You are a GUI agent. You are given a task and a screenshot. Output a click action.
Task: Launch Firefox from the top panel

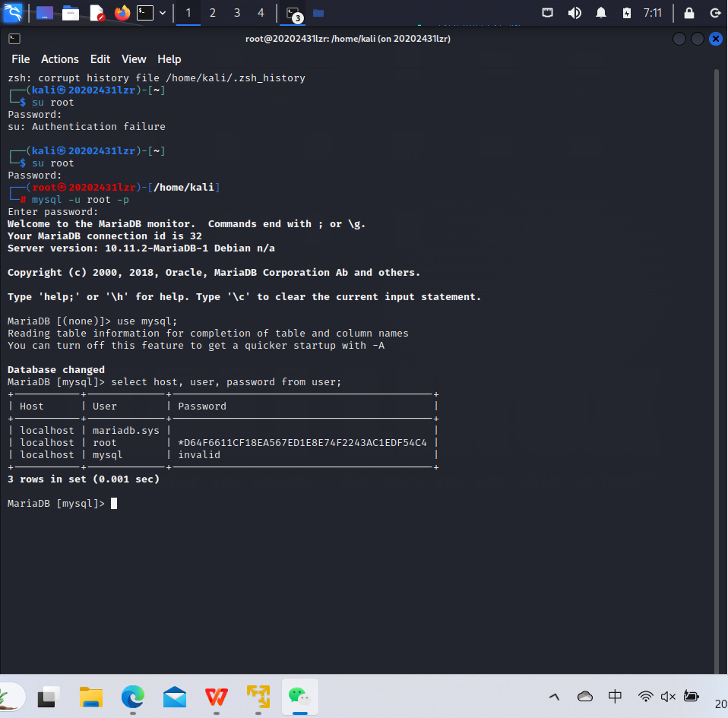[122, 13]
